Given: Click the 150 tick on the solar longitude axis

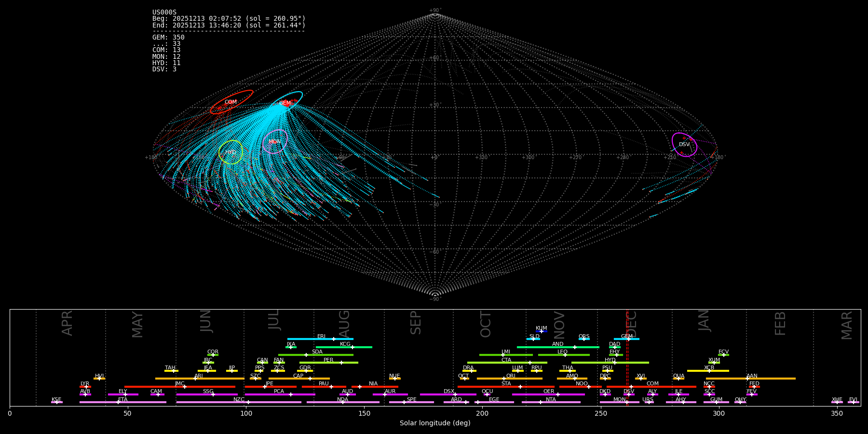Looking at the screenshot, I should tap(364, 413).
